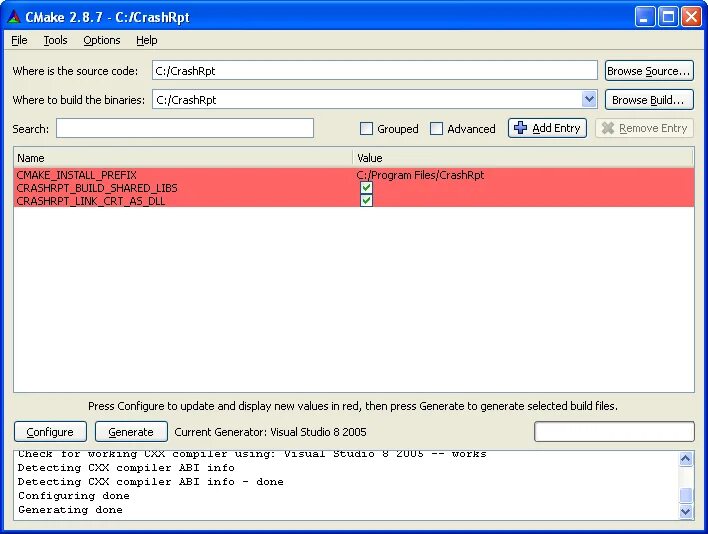The width and height of the screenshot is (708, 534).
Task: Enable the Advanced checkbox
Action: pos(436,129)
